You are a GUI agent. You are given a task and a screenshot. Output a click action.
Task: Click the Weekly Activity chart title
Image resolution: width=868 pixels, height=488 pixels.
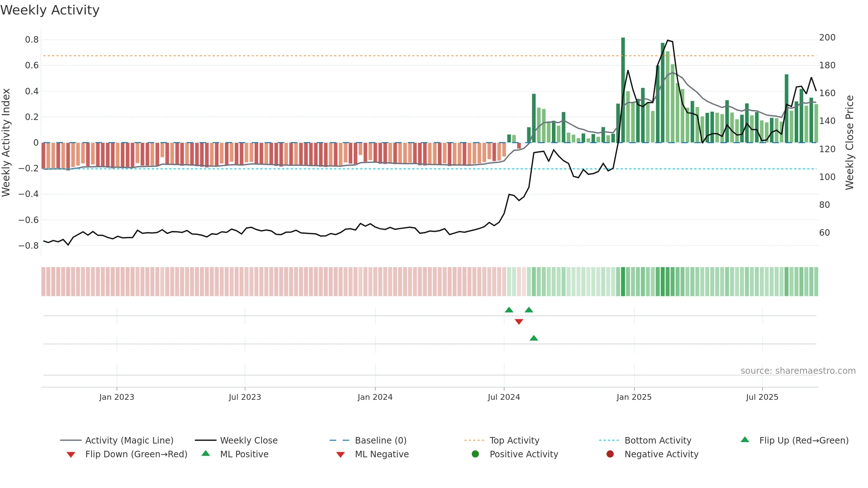pyautogui.click(x=50, y=10)
